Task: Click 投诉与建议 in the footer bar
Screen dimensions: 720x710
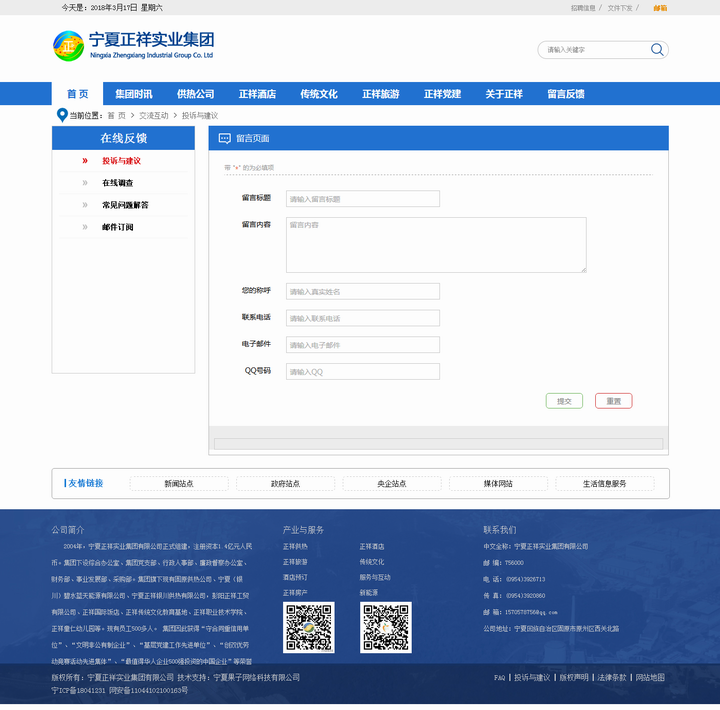Action: (x=532, y=677)
